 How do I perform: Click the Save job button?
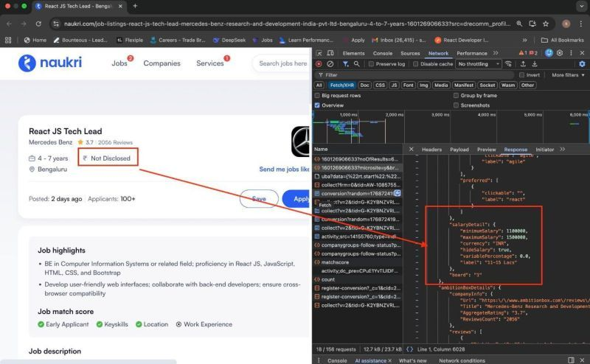point(259,198)
